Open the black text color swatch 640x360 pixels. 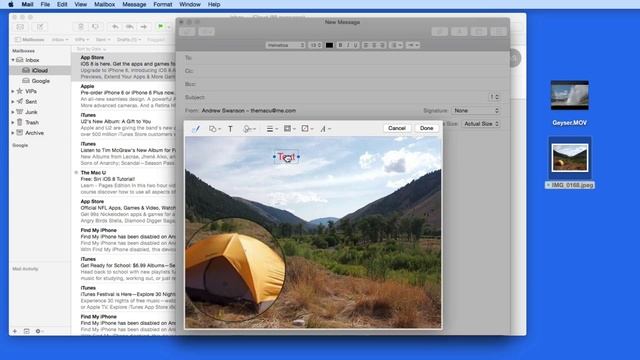coord(329,45)
